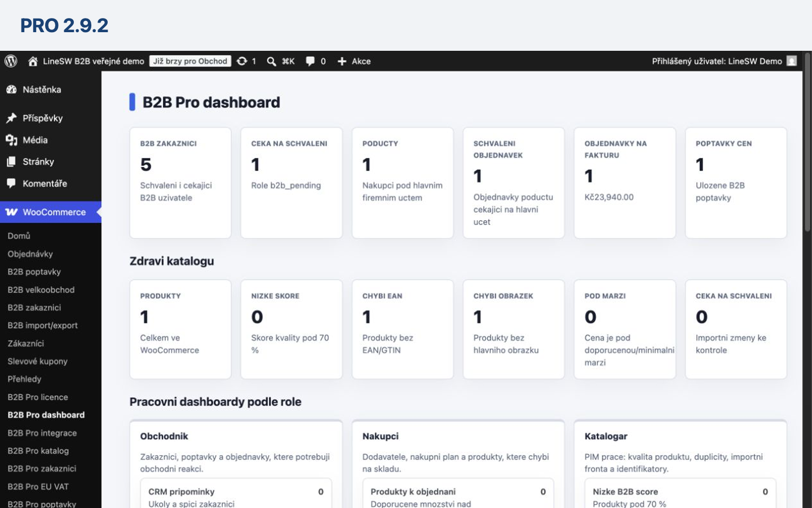Select the WooCommerce menu item

pos(51,212)
